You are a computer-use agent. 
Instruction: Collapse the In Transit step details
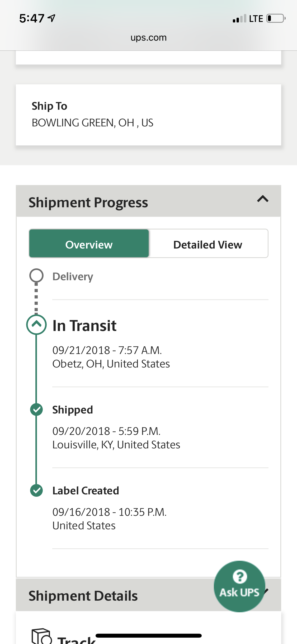(36, 324)
